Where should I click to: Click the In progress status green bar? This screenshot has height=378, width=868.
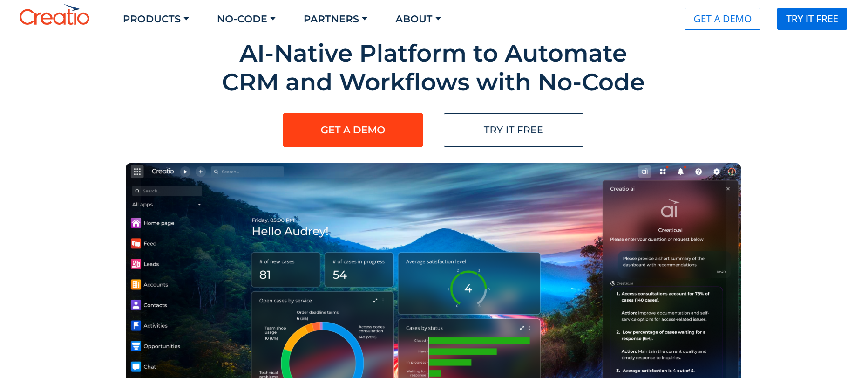450,362
